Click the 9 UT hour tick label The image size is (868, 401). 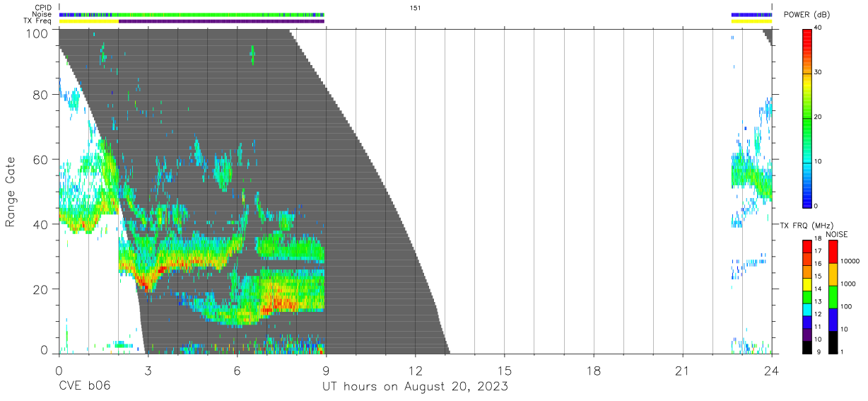326,371
